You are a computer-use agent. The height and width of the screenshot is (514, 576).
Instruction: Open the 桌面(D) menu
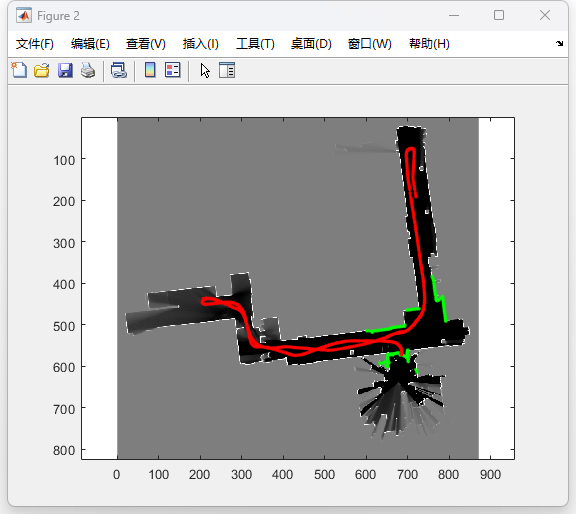311,44
